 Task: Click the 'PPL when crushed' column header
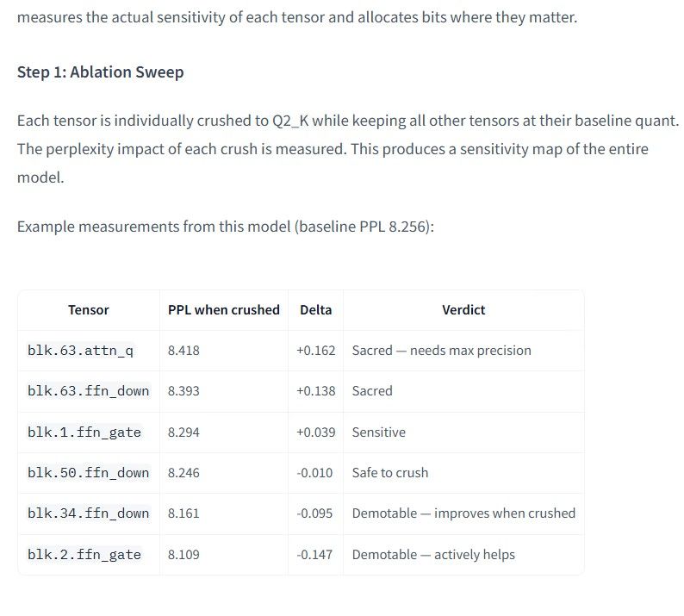tap(224, 310)
